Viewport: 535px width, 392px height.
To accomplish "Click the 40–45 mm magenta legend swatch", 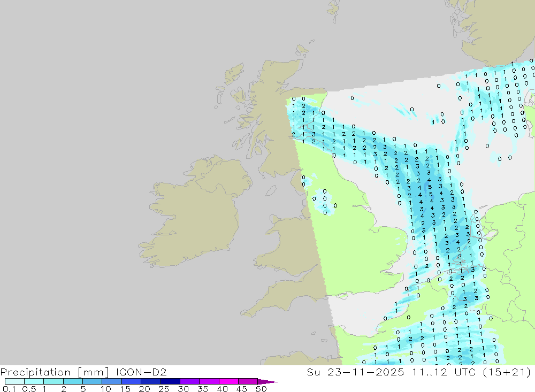I will pos(228,381).
